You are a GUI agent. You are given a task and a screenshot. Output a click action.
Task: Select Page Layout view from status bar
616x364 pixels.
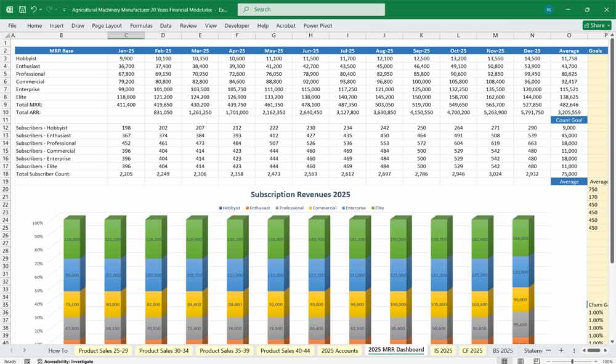point(521,361)
